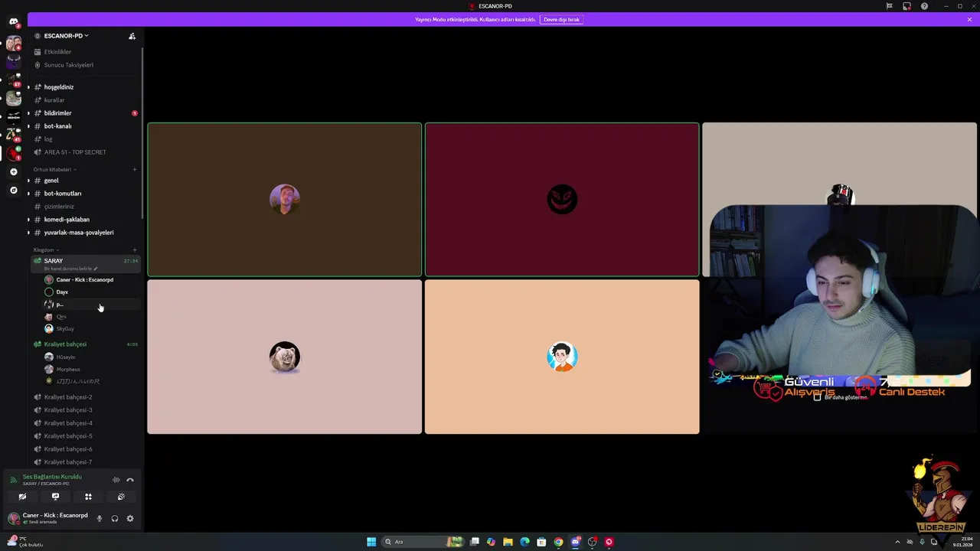This screenshot has width=980, height=551.
Task: Open the log channel
Action: pyautogui.click(x=48, y=139)
